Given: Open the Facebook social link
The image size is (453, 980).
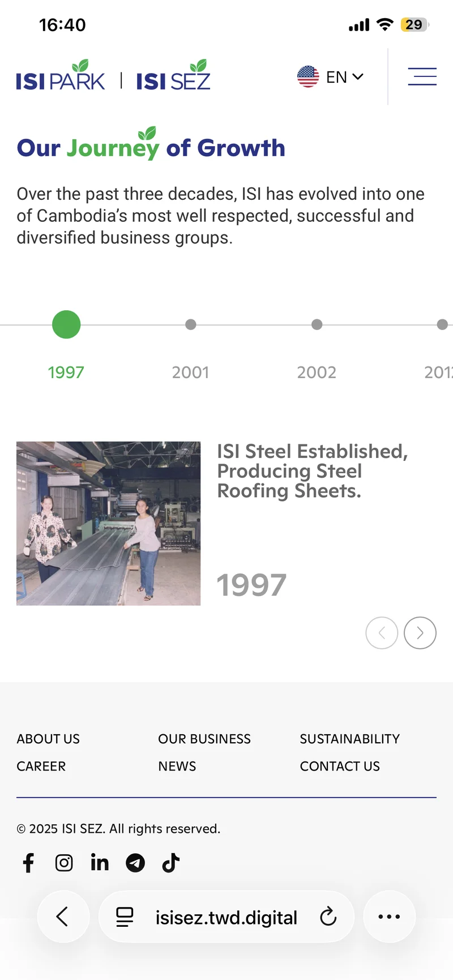Looking at the screenshot, I should (28, 863).
